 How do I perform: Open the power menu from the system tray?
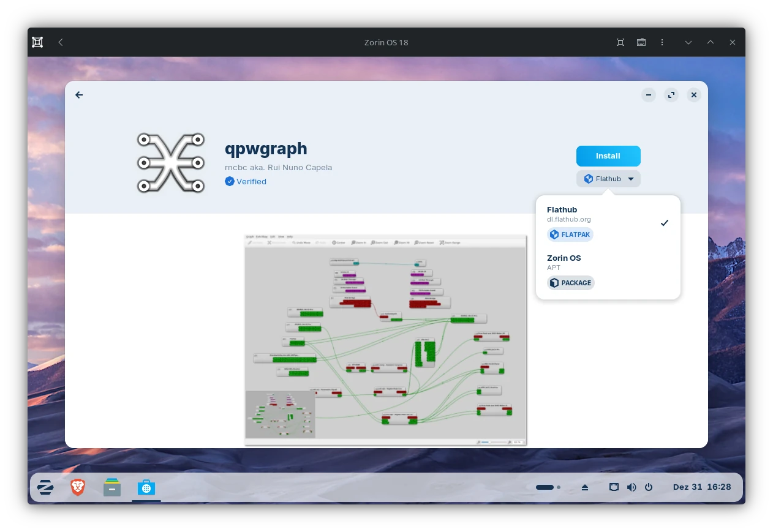coord(649,487)
